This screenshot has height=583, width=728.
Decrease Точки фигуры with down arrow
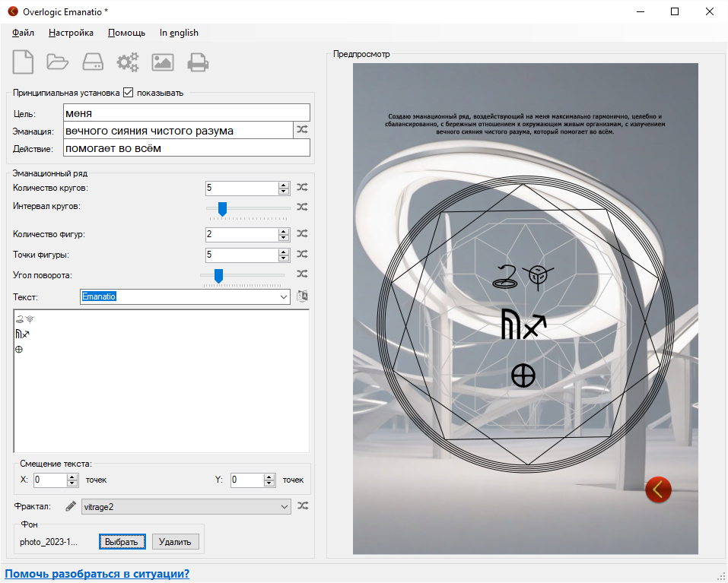[x=284, y=258]
